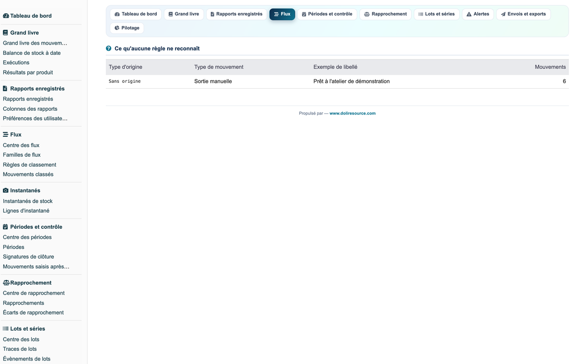The image size is (588, 364).
Task: Click the help question mark icon beside the section title
Action: (109, 49)
